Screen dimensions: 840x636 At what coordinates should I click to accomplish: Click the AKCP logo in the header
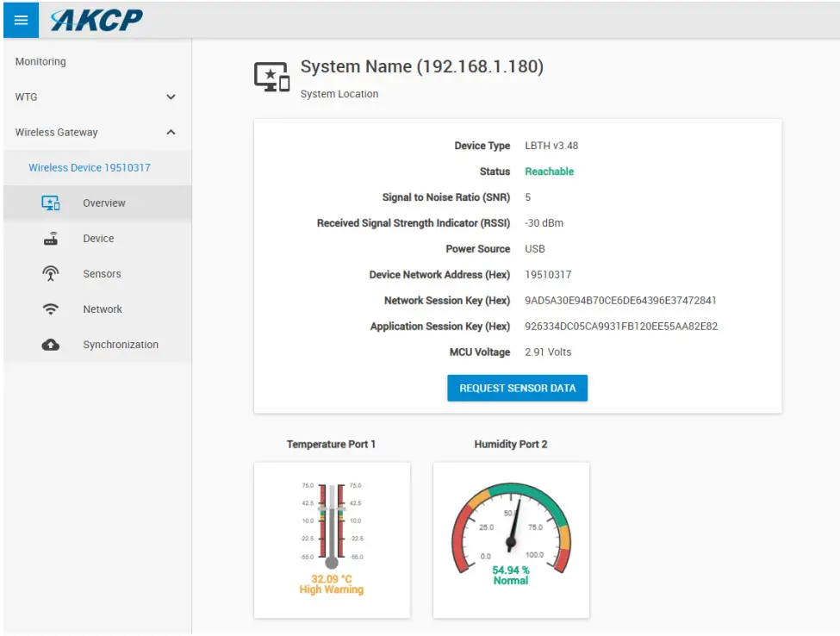95,19
